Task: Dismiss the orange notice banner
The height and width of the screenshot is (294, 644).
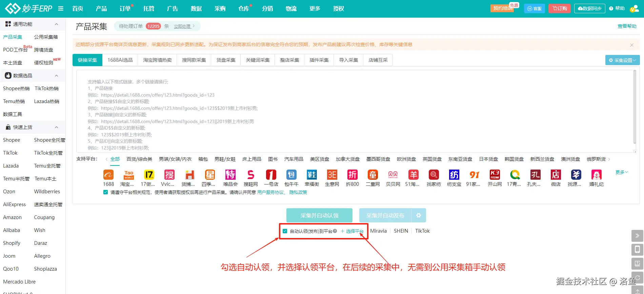Action: pos(631,45)
